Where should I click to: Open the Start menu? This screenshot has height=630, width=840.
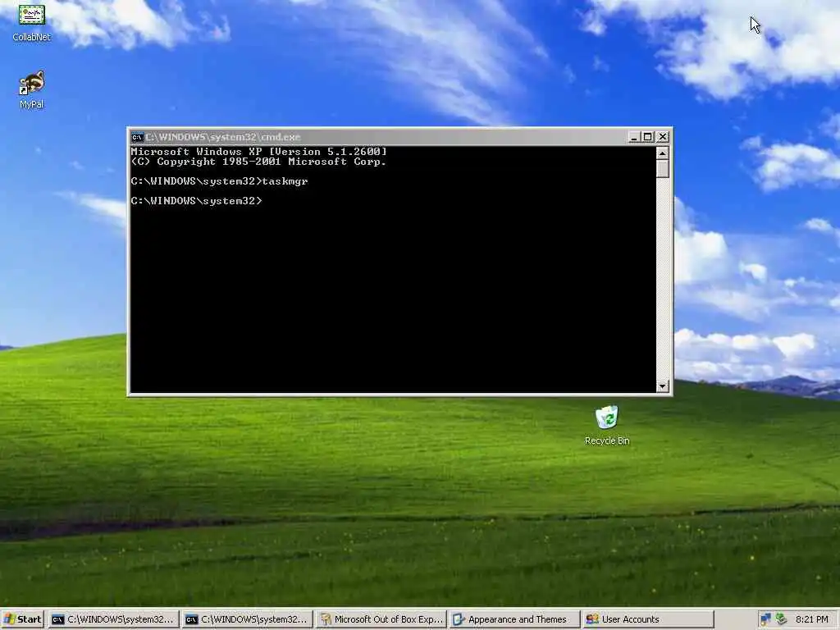click(22, 619)
